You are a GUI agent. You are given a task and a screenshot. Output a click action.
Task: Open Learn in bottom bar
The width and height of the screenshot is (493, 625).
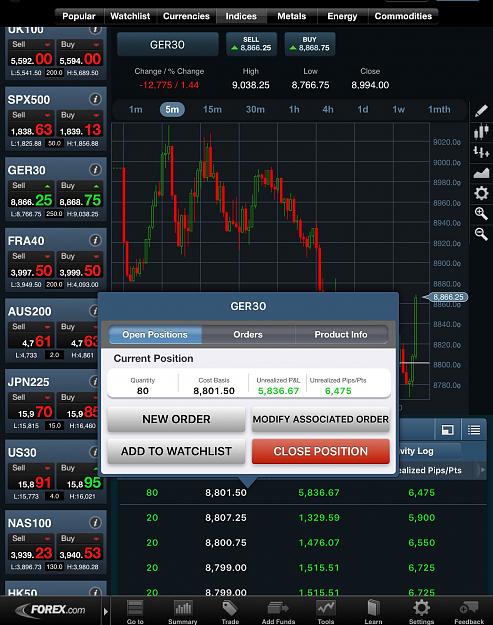click(x=373, y=612)
